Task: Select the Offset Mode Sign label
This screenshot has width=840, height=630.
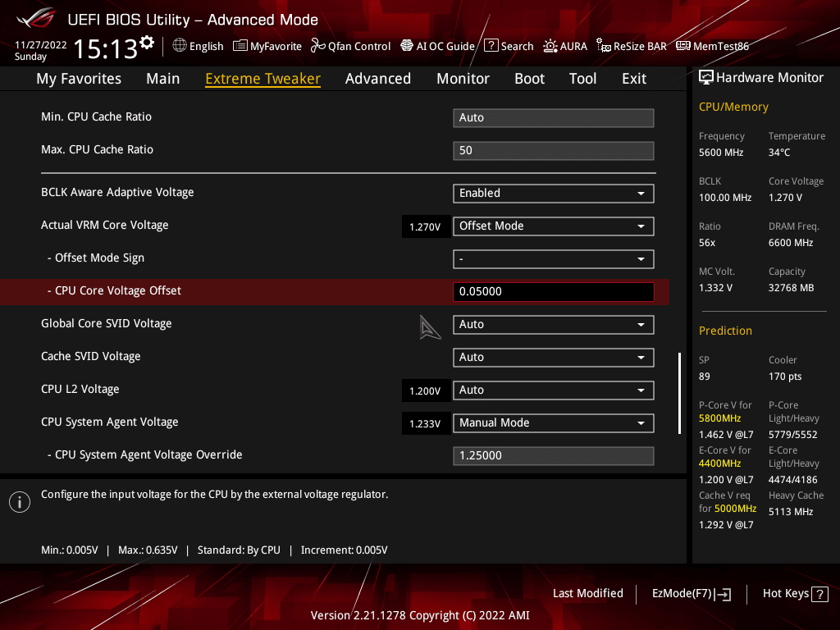Action: [96, 258]
